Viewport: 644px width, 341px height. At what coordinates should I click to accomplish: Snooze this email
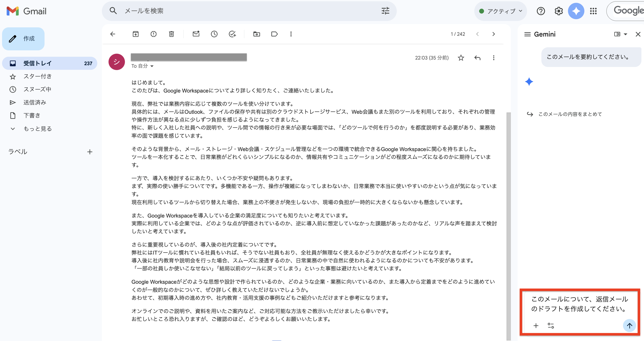click(x=214, y=34)
